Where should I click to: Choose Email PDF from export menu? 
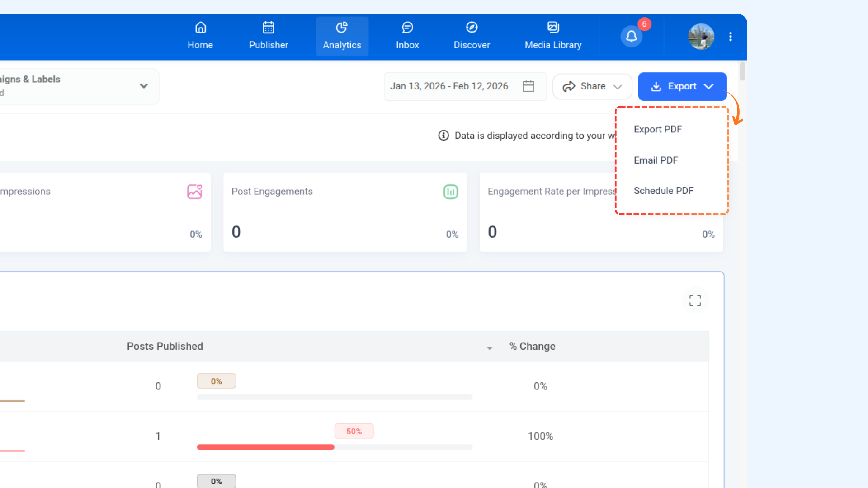(656, 160)
